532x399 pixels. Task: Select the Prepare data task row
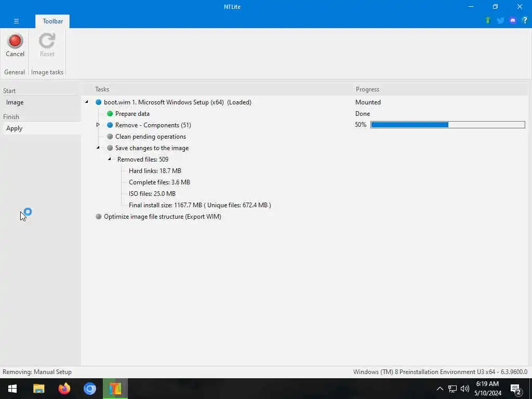[x=132, y=114]
